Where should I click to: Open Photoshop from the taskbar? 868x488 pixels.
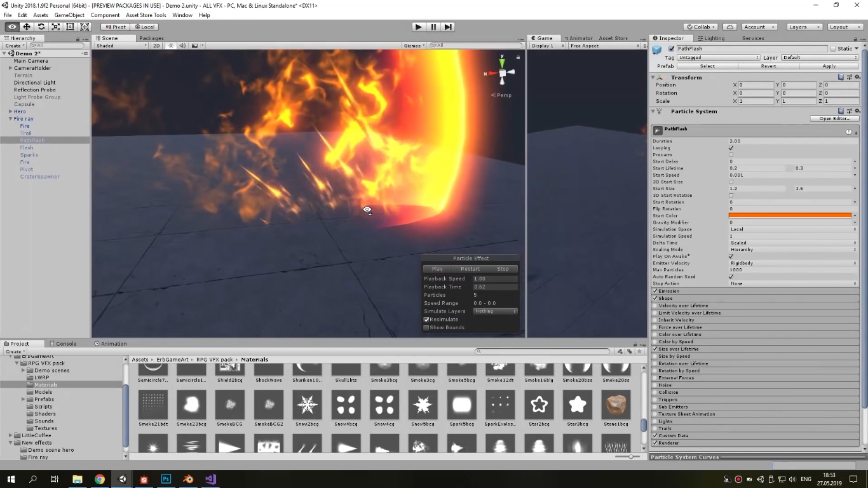165,479
